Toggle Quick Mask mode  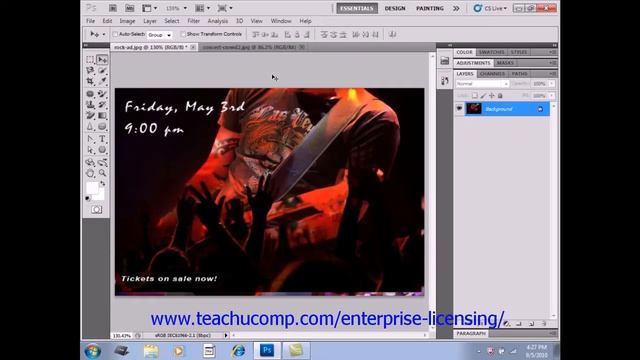(x=96, y=209)
